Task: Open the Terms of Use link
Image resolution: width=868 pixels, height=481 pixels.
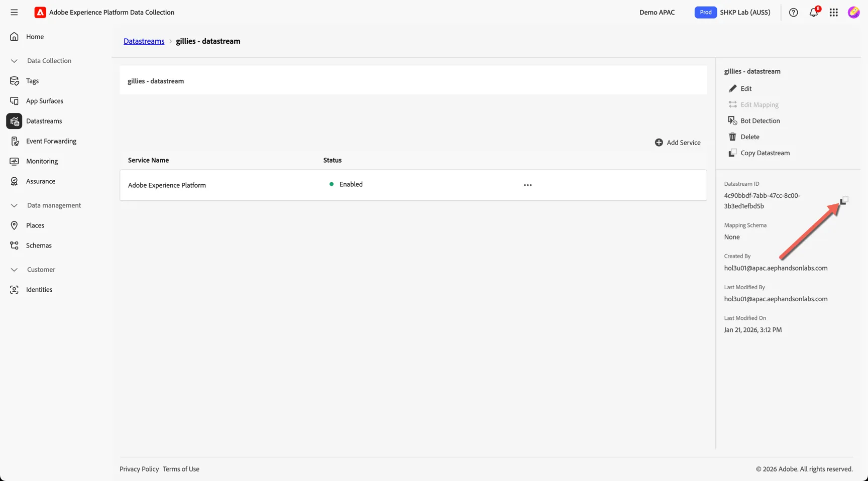Action: click(x=181, y=469)
